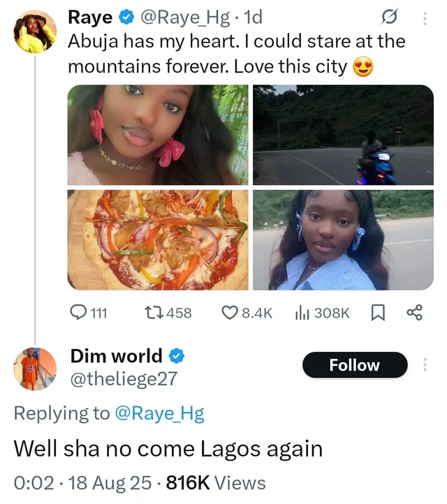The width and height of the screenshot is (447, 504).
Task: Follow Dim world
Action: [x=354, y=365]
